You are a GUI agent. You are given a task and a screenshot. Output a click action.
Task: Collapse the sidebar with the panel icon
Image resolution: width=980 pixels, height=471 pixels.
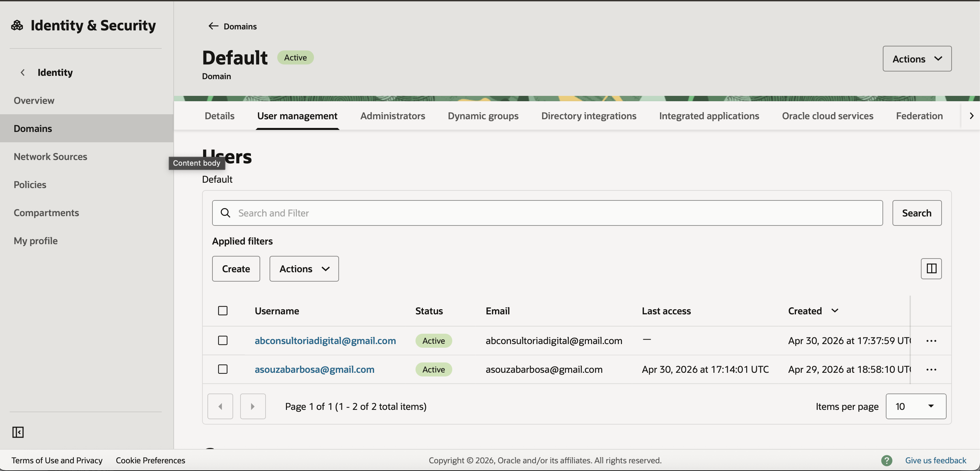point(18,432)
